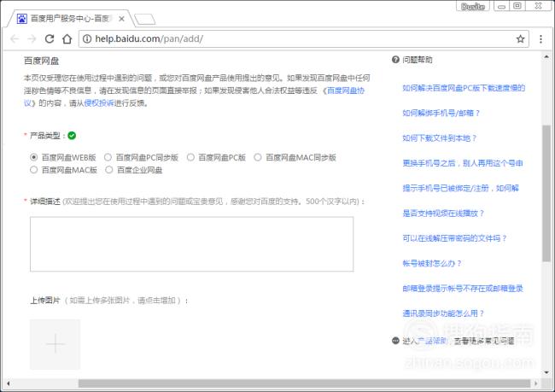Screen dimensions: 555x392
Task: Go to the home page icon
Action: click(67, 39)
